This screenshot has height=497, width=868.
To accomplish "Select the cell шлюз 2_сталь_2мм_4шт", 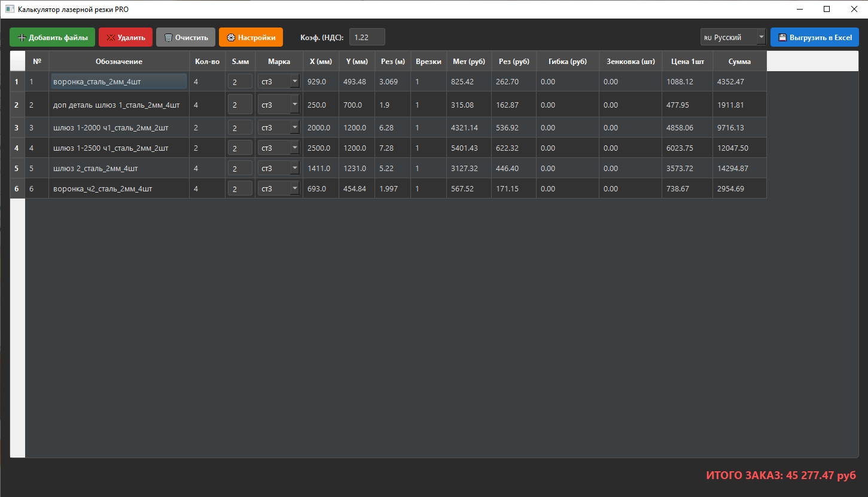I will coord(118,169).
